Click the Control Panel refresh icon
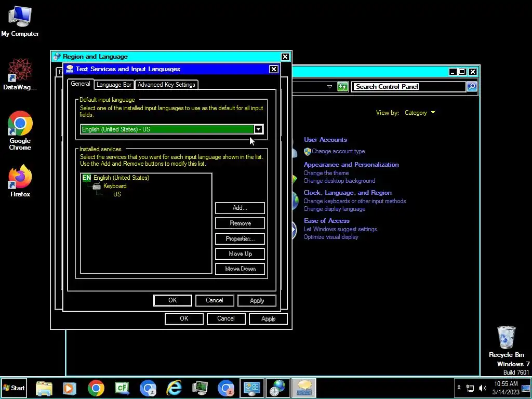 click(343, 87)
